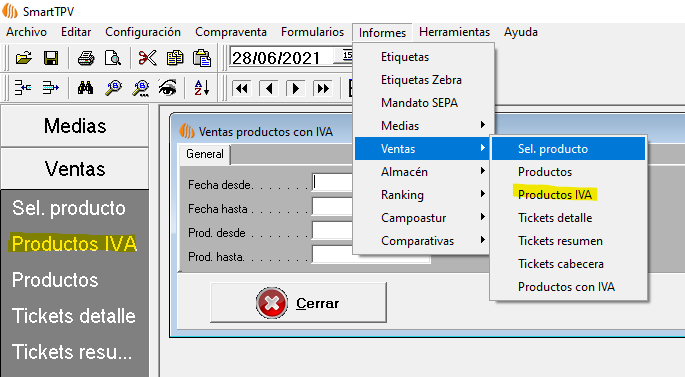This screenshot has width=685, height=377.
Task: Select Productos in the Ventas submenu
Action: 568,172
